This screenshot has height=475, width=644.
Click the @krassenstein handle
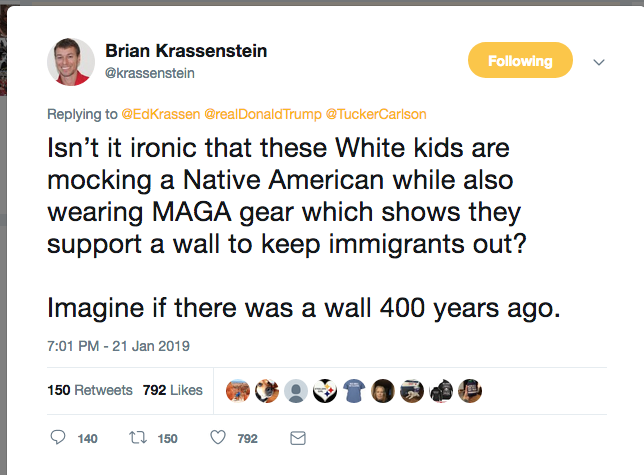pos(149,72)
